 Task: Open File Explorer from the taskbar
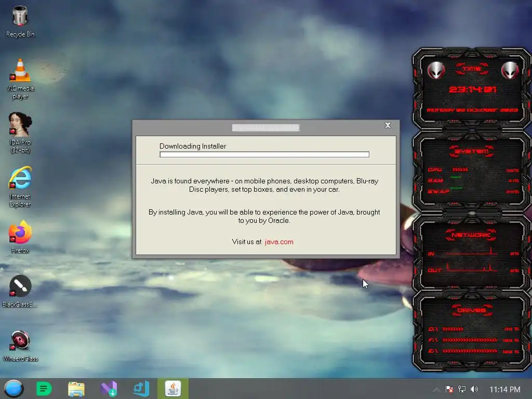[x=76, y=389]
